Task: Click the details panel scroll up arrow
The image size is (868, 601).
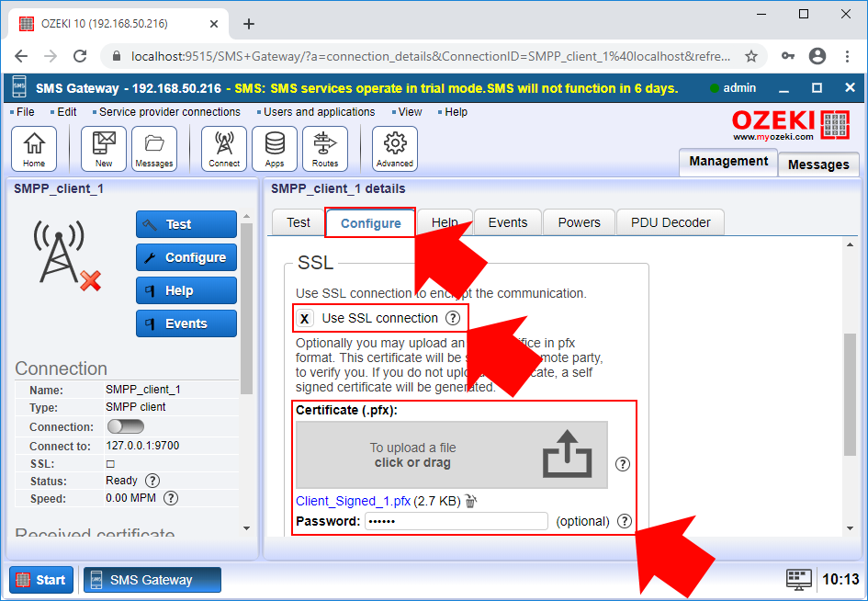Action: (x=851, y=244)
